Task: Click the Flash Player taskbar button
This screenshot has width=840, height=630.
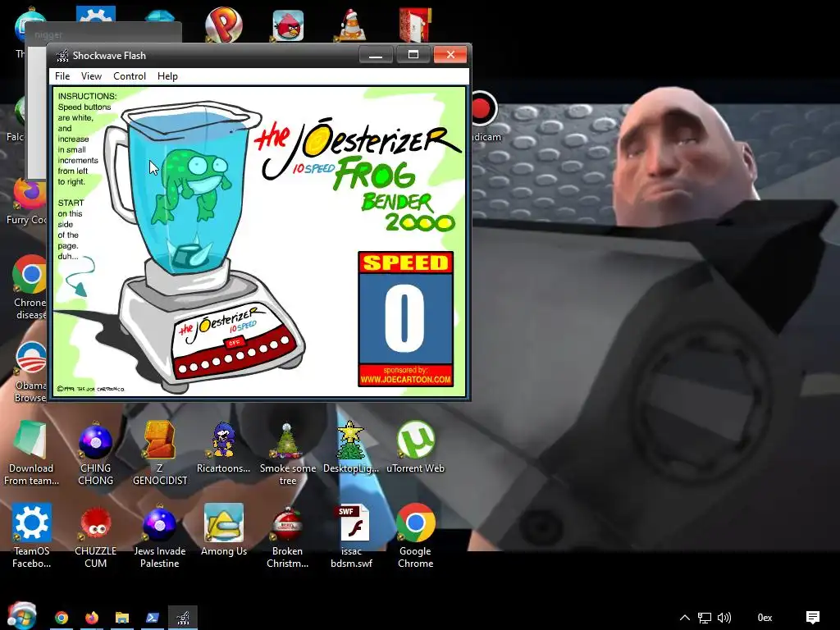Action: (x=183, y=618)
